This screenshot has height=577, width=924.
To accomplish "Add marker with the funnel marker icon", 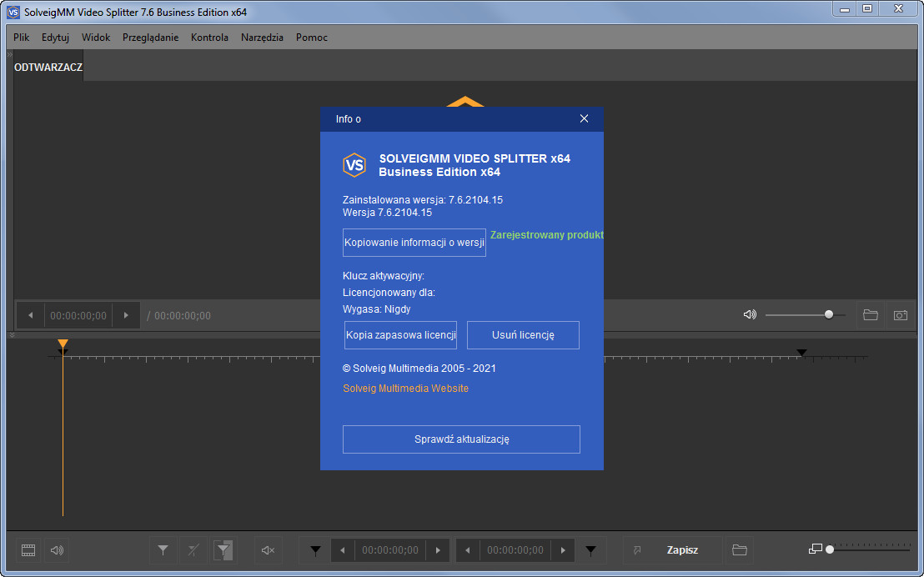I will tap(163, 549).
